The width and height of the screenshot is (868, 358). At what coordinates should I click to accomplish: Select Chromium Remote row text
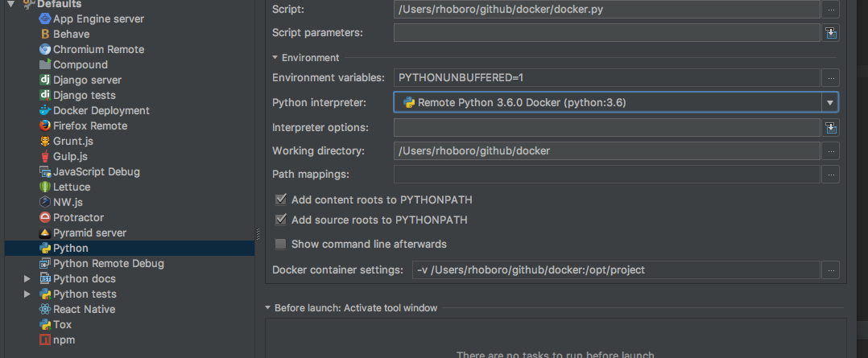(x=98, y=49)
